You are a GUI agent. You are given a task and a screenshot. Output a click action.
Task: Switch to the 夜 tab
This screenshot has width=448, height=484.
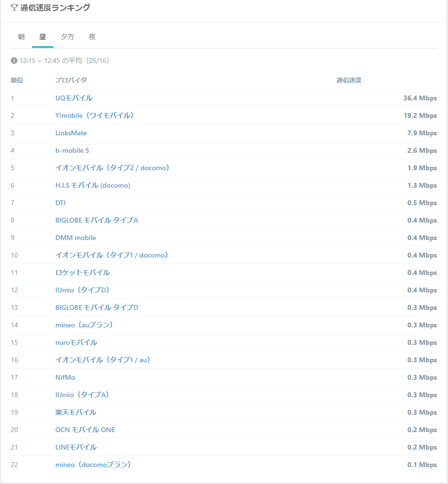(92, 37)
